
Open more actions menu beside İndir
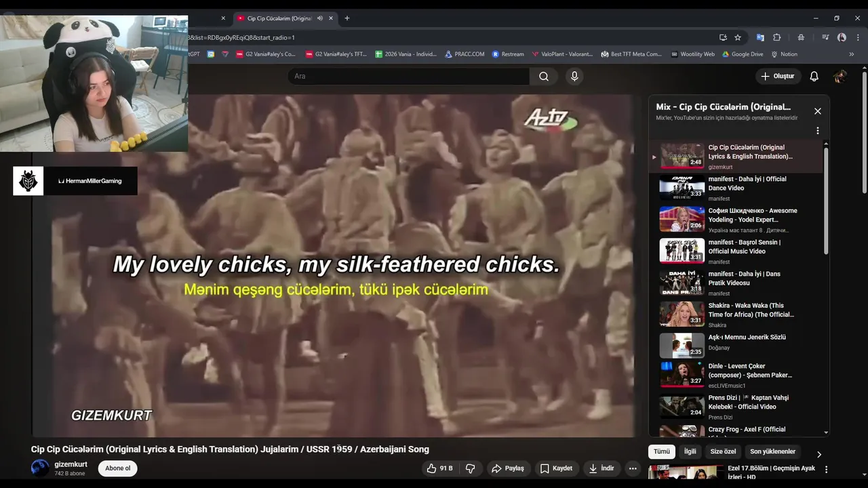(633, 468)
